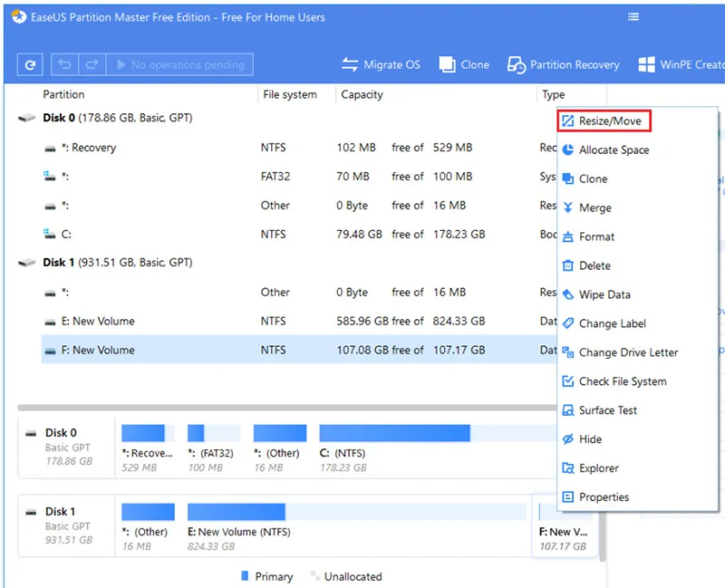Choose Hide from the context menu

(638, 439)
